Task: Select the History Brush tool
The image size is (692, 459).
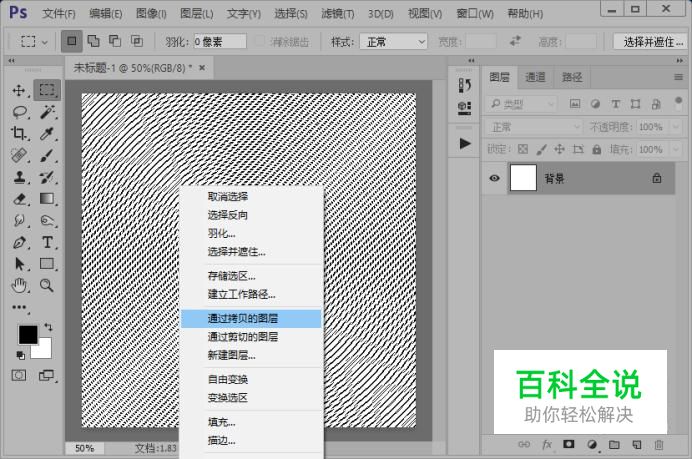Action: click(x=47, y=177)
